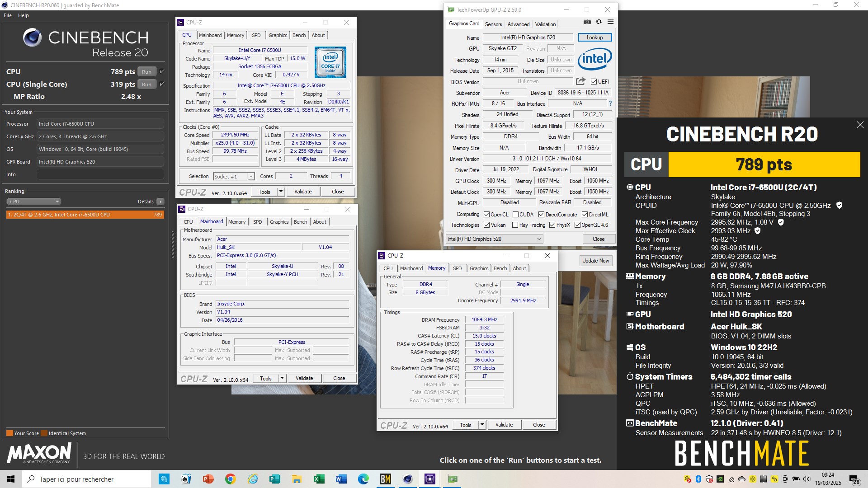Open the Tools dropdown arrow in CPU-Z Memory window
Image resolution: width=868 pixels, height=488 pixels.
pos(482,425)
